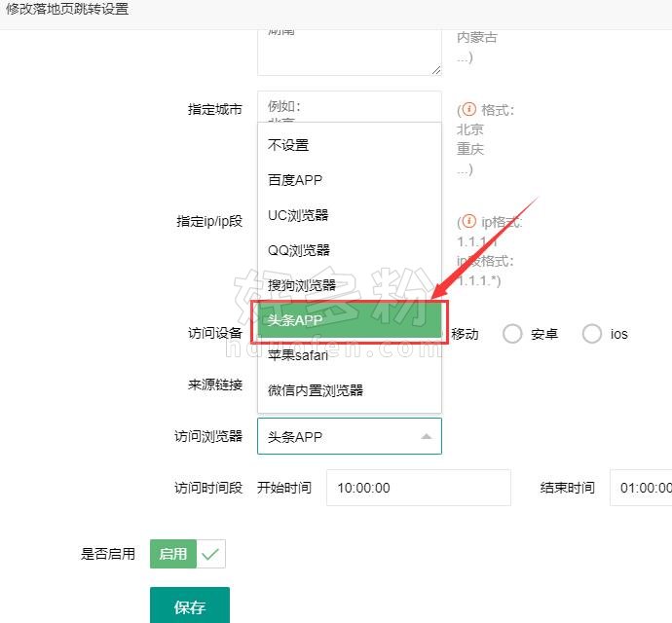Select the ios radio button
The height and width of the screenshot is (623, 672).
(x=592, y=334)
